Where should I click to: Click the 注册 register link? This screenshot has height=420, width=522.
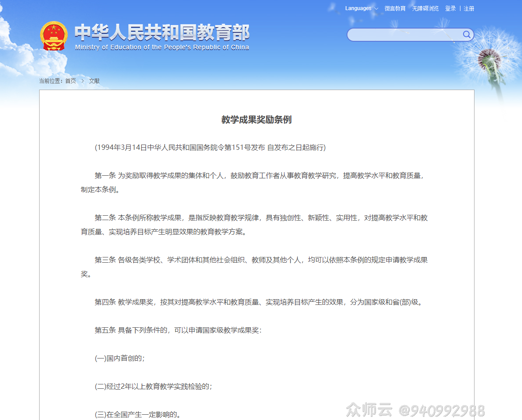pyautogui.click(x=469, y=8)
